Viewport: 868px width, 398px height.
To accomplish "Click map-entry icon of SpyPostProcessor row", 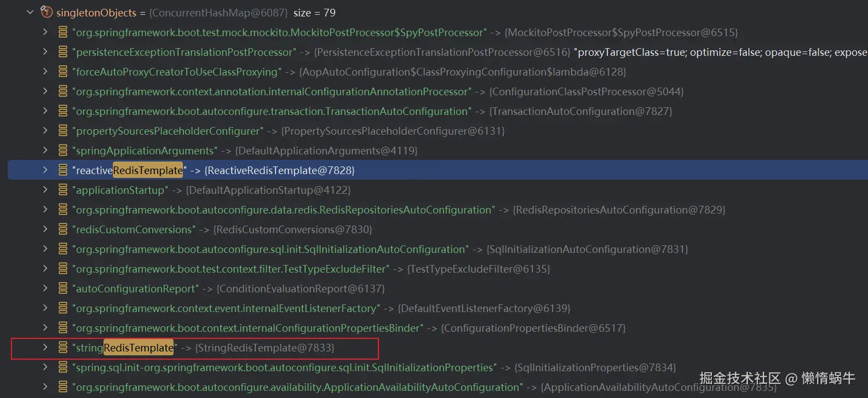I will 63,32.
